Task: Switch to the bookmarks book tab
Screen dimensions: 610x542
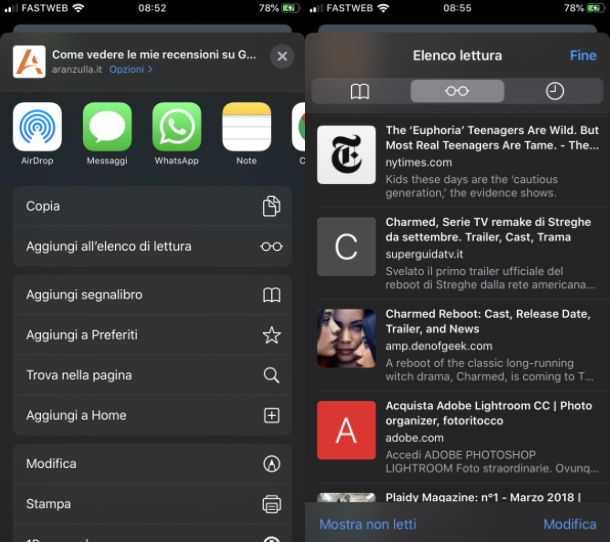Action: click(360, 91)
